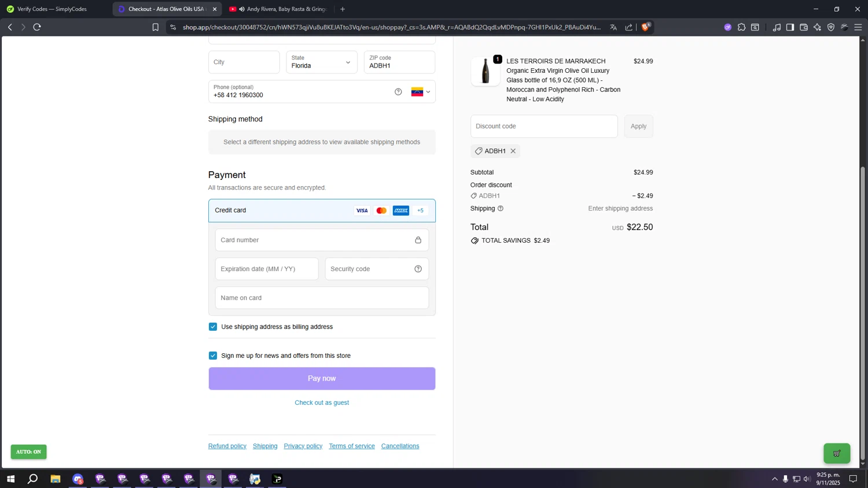868x488 pixels.
Task: Open a new browser tab
Action: [x=343, y=9]
